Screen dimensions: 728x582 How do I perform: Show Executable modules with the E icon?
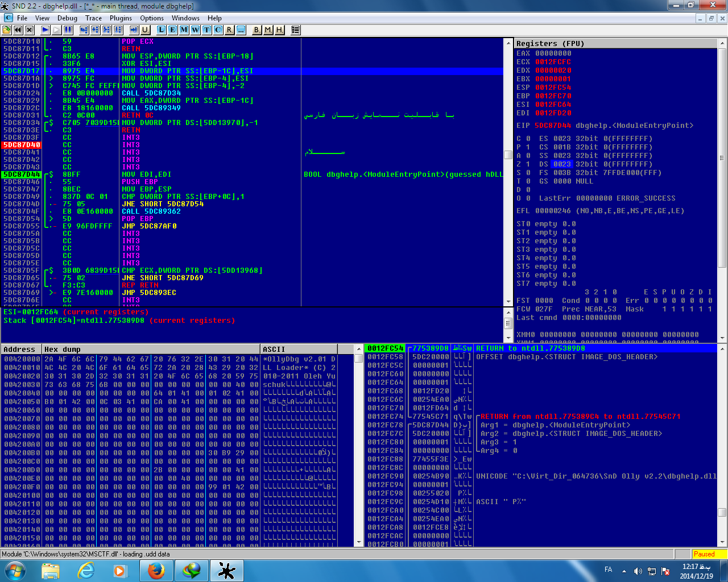tap(173, 30)
